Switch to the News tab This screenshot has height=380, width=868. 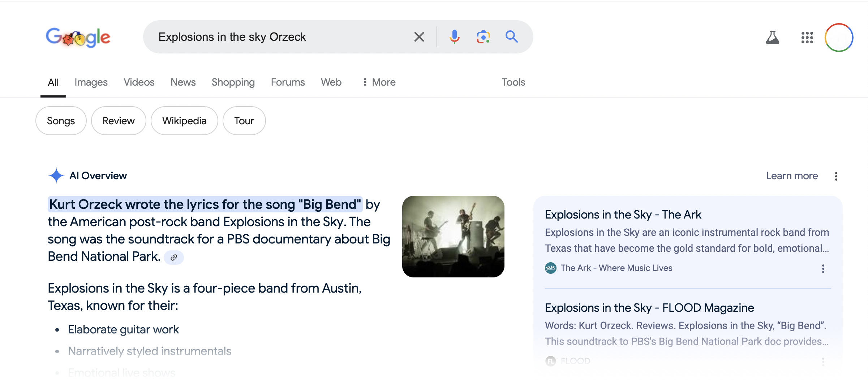pyautogui.click(x=183, y=82)
